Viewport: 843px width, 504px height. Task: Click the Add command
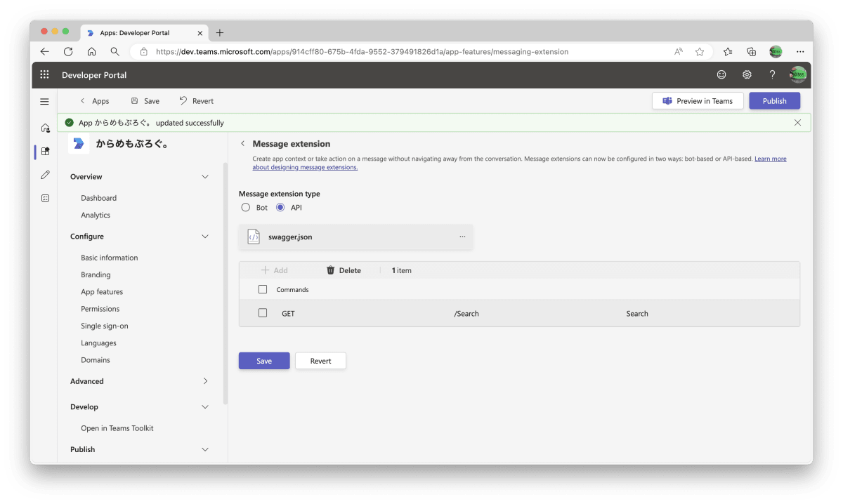274,270
